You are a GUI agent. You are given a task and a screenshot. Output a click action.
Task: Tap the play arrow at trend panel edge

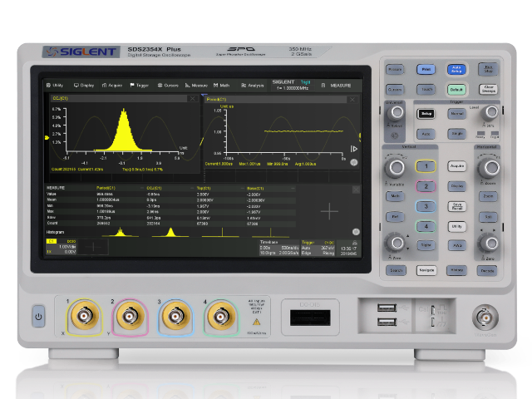354,149
